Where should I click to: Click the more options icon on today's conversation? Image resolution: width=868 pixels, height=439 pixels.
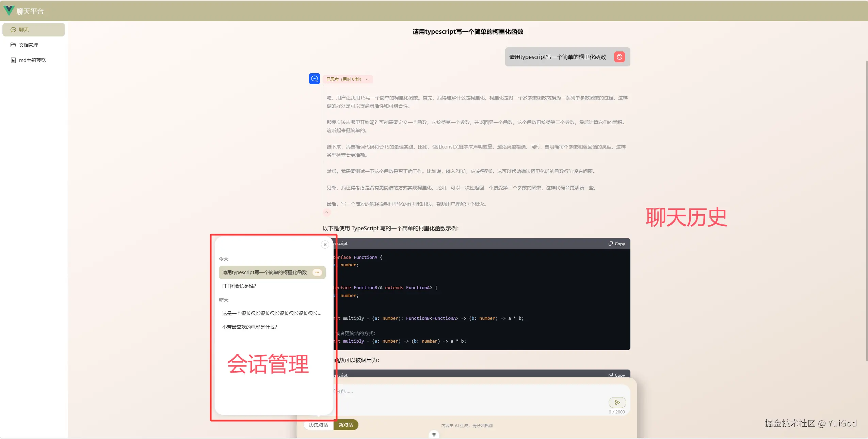coord(317,272)
